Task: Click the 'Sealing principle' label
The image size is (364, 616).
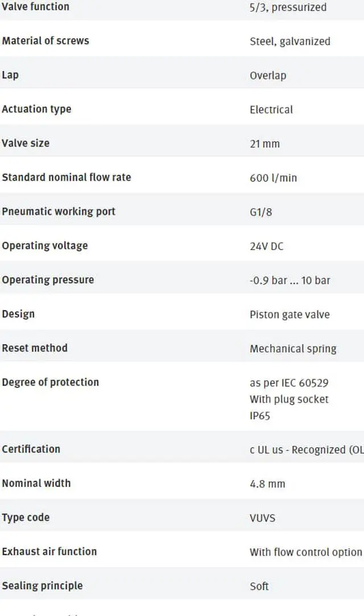Action: pyautogui.click(x=42, y=585)
